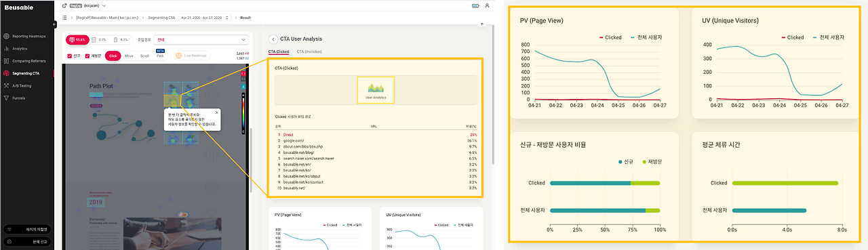Click the beusably.net/ row

[x=376, y=189]
